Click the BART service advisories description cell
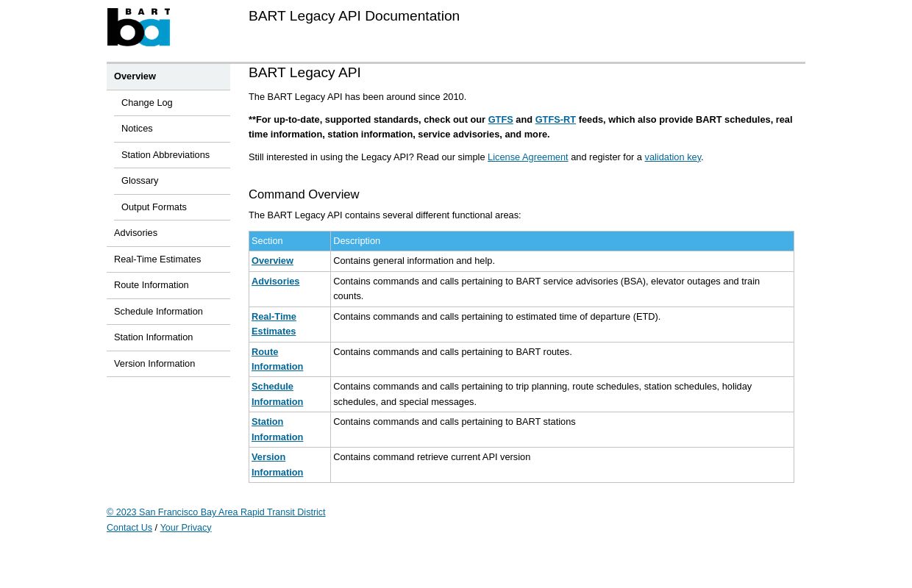Viewport: 912px width, 588px height. pyautogui.click(x=562, y=289)
